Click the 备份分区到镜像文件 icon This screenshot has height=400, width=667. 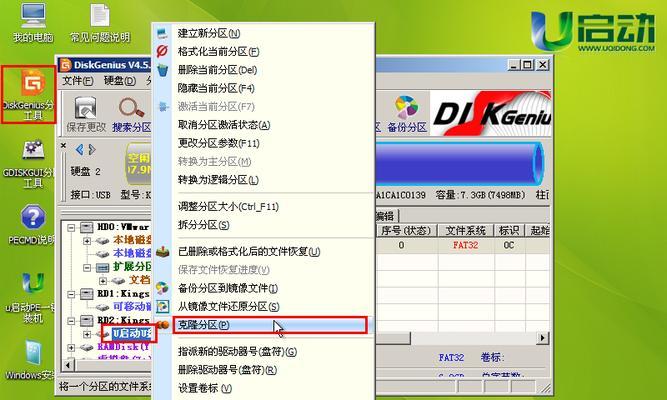(162, 288)
